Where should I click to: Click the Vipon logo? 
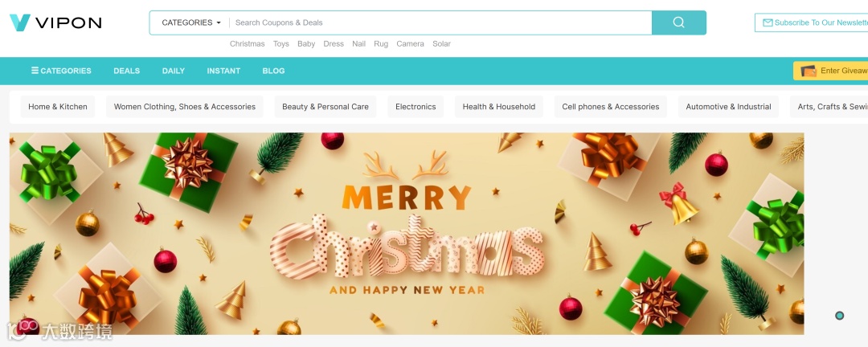coord(55,22)
